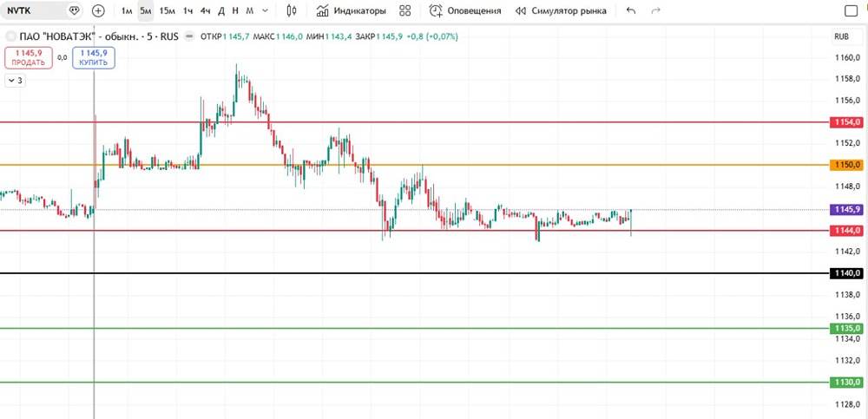The width and height of the screenshot is (868, 419).
Task: Select the 1144,0 red price level label
Action: tap(846, 230)
